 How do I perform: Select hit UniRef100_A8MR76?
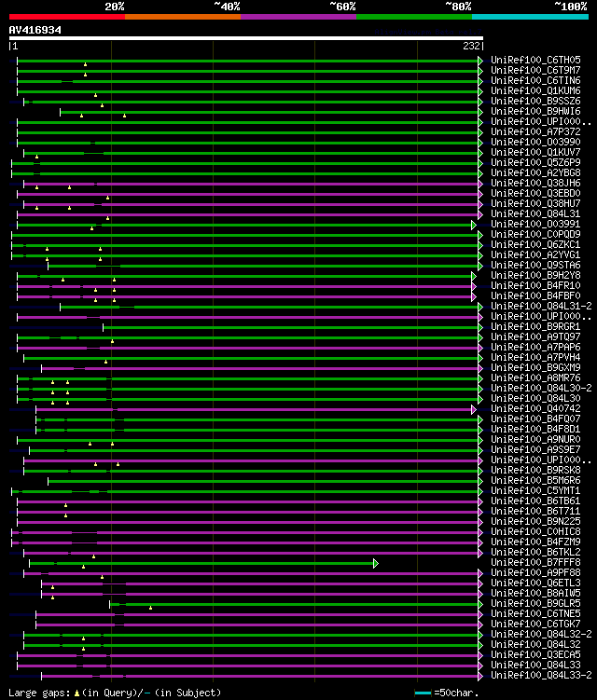(535, 378)
